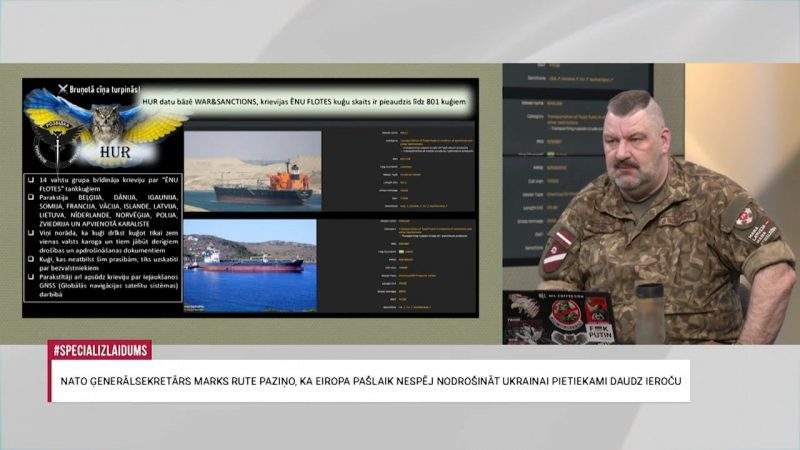The width and height of the screenshot is (800, 450).
Task: Click the crossed swords icon beside the slogan
Action: [60, 89]
